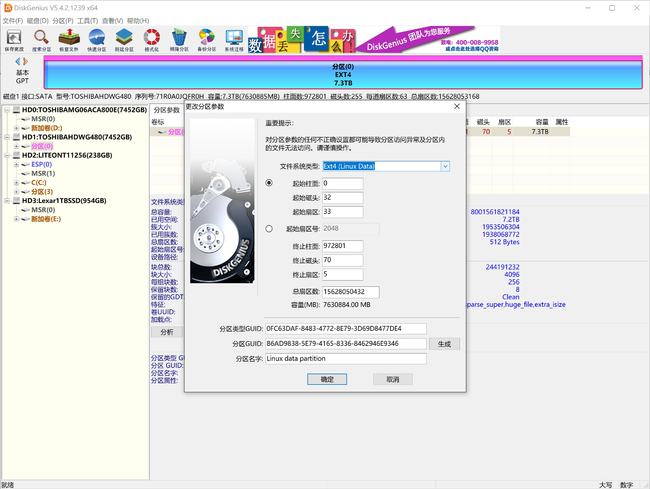
Task: Select the start cylinder/head/sector radio button
Action: click(269, 183)
